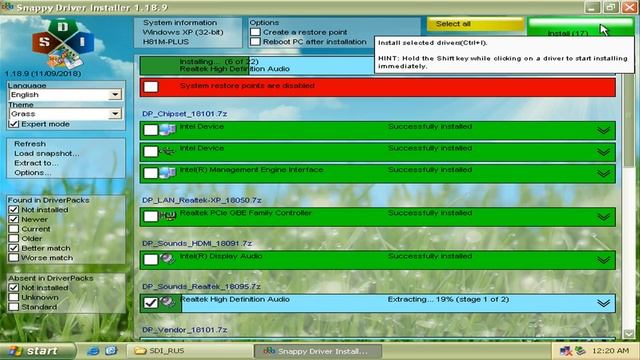Screen dimensions: 640x360
Task: Click the DP_Vendor_18101.7z pack header
Action: point(184,329)
